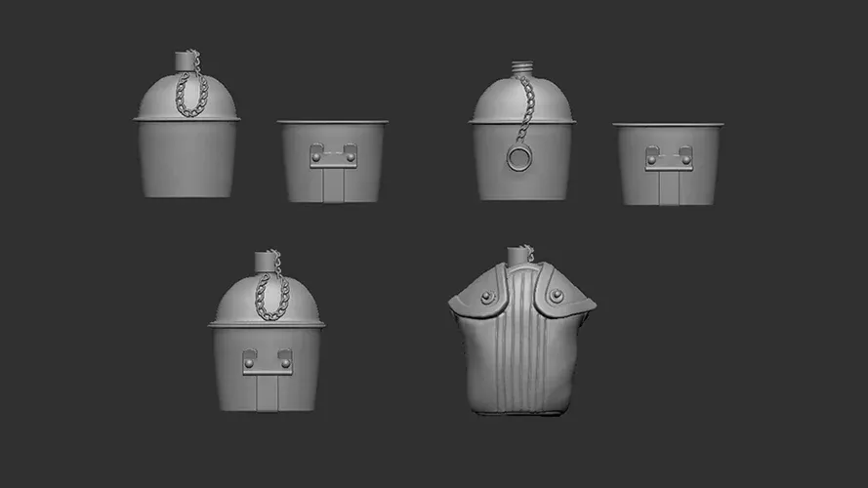The image size is (868, 488).
Task: Click the left snap button on pouch flap
Action: (x=487, y=298)
